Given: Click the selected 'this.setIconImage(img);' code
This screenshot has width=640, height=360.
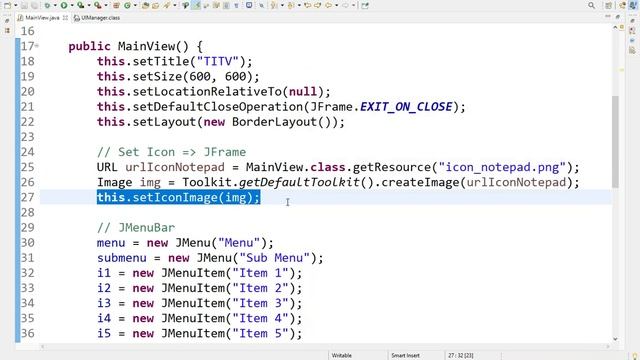Looking at the screenshot, I should click(x=178, y=198).
